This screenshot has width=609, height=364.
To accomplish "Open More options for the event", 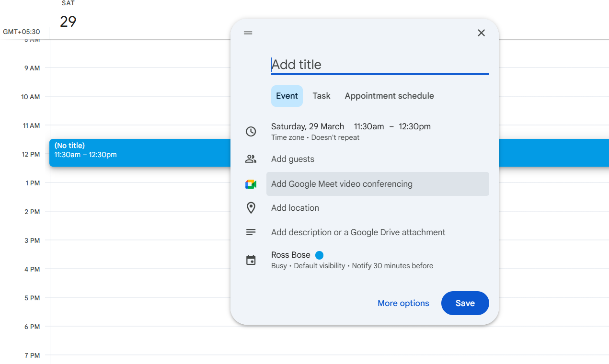I will pyautogui.click(x=403, y=303).
